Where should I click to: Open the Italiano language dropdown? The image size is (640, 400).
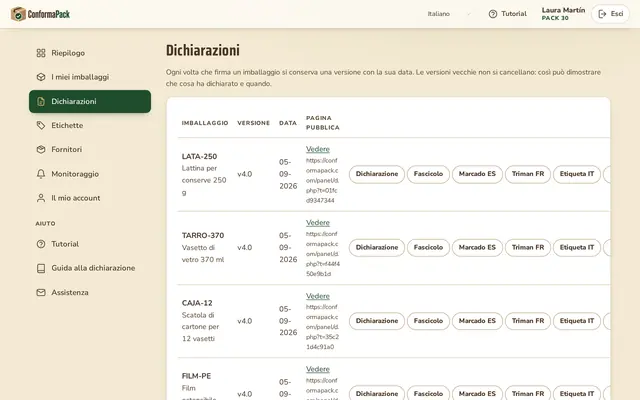point(449,14)
